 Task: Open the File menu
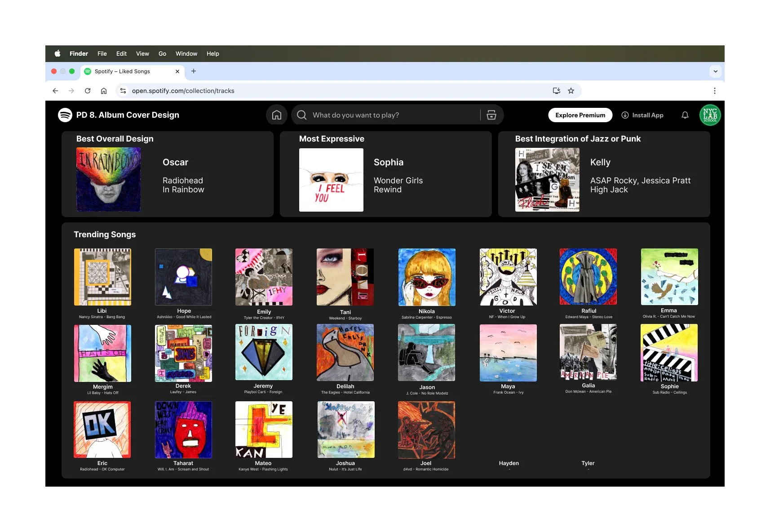click(102, 53)
